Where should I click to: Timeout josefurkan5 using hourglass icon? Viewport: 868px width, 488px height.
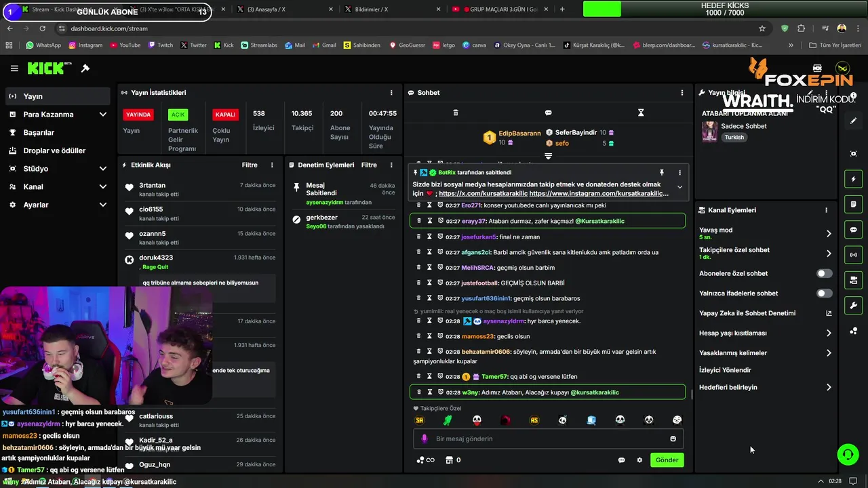tap(429, 237)
